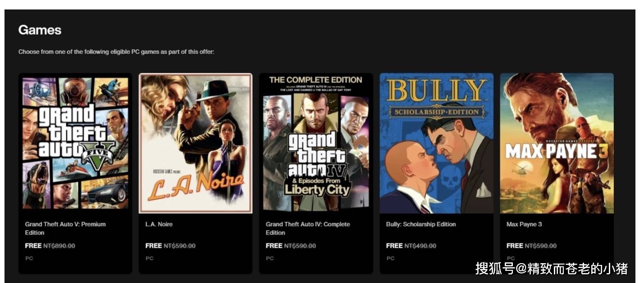Click the FREE label under L.A. Noire
644x283 pixels.
[x=154, y=246]
